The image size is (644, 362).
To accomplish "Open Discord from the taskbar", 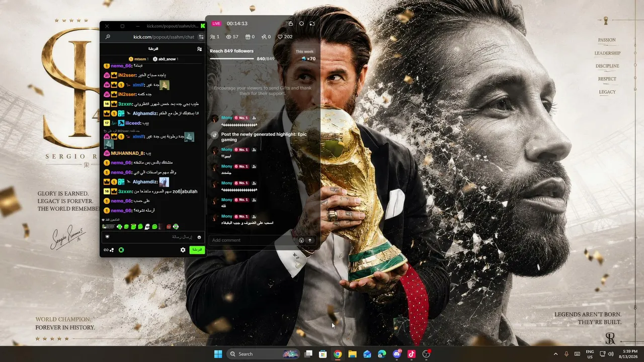I will (397, 354).
